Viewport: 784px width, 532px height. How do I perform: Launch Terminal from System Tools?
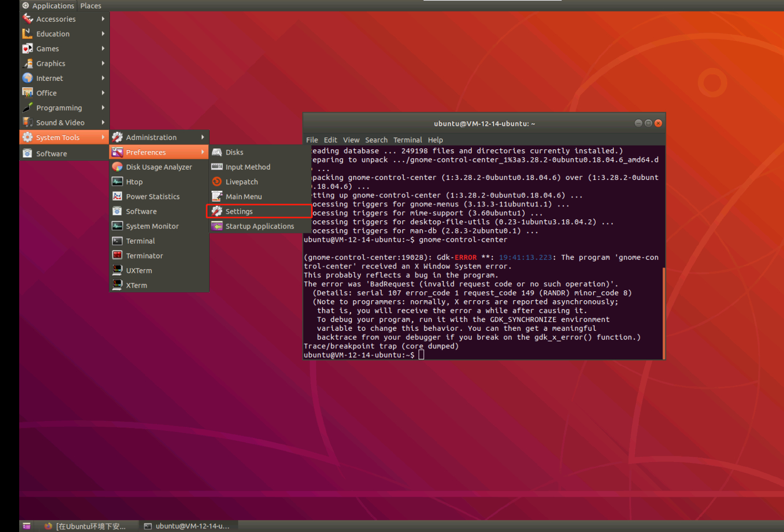(159, 241)
